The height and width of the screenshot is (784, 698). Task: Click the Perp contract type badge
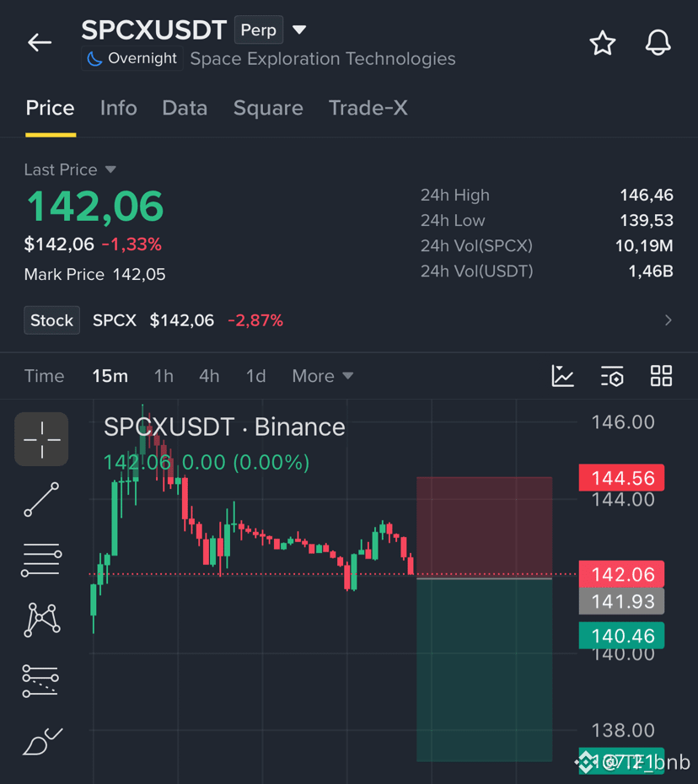pos(259,30)
